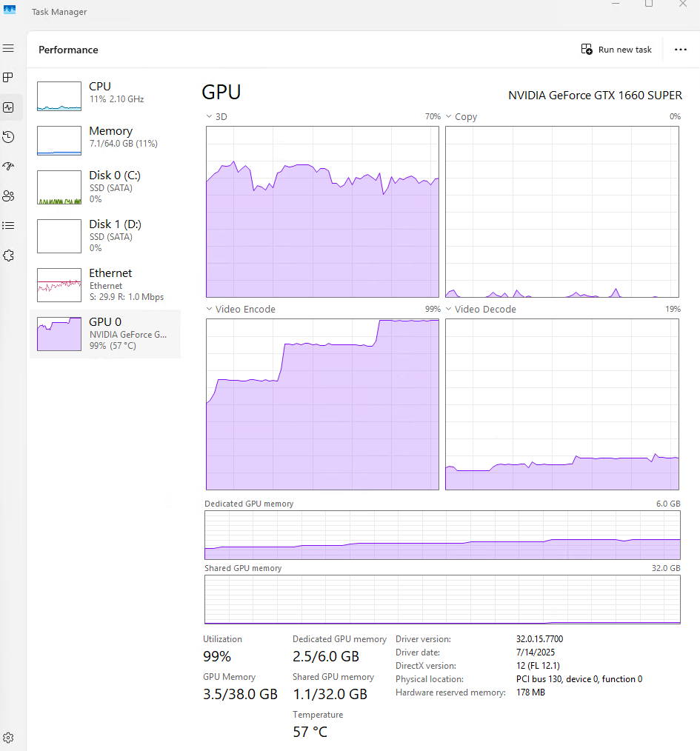Image resolution: width=700 pixels, height=751 pixels.
Task: Click the GPU 0 mini graph thumbnail
Action: 59,334
